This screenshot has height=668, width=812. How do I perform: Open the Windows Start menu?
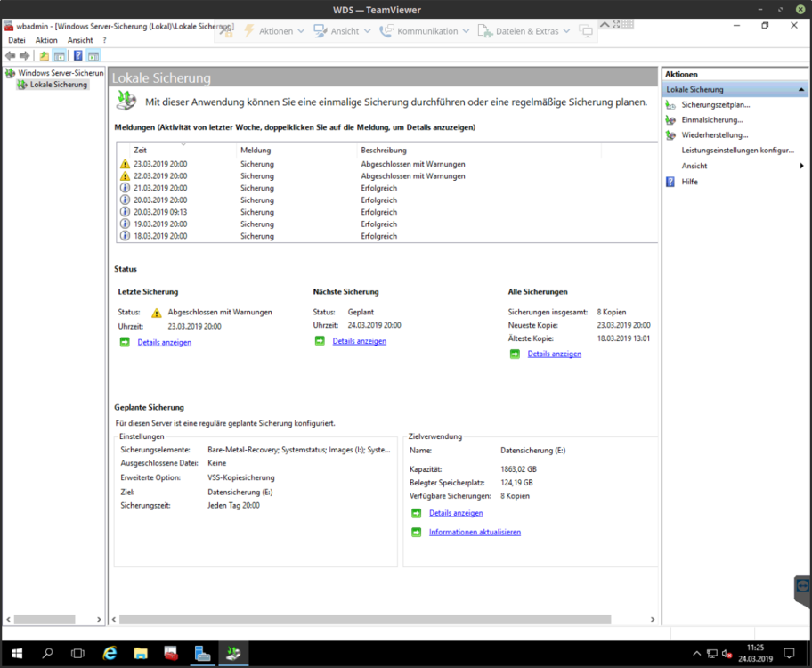point(15,654)
